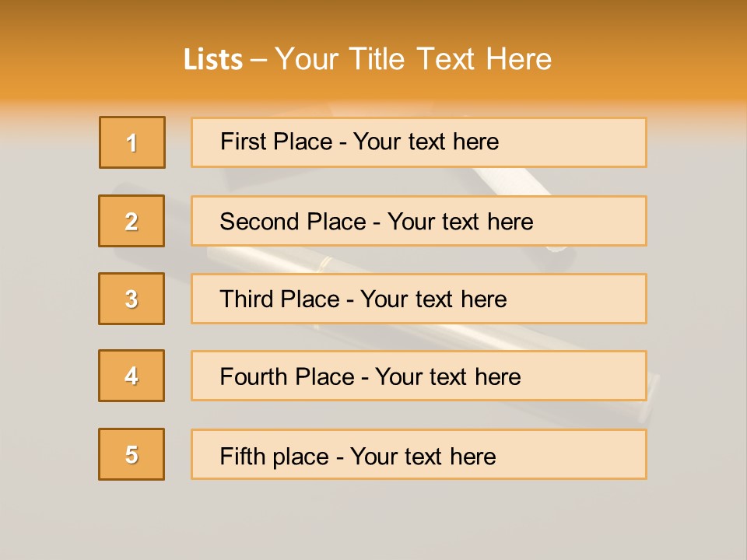Click 'Your Title Text Here' heading

pos(413,59)
